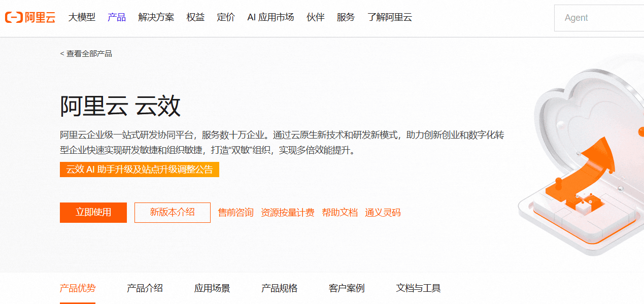This screenshot has height=304, width=644.
Task: Open the 售前咨询 link
Action: tap(235, 212)
